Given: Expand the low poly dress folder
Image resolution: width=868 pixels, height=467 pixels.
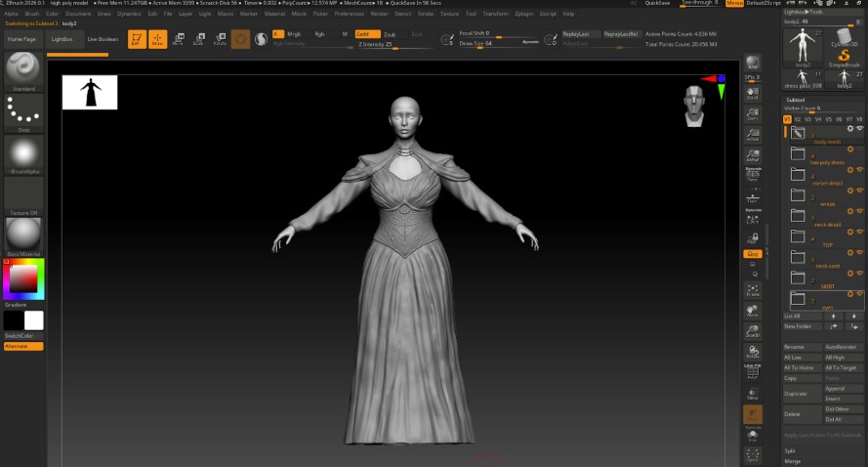Looking at the screenshot, I should point(798,153).
